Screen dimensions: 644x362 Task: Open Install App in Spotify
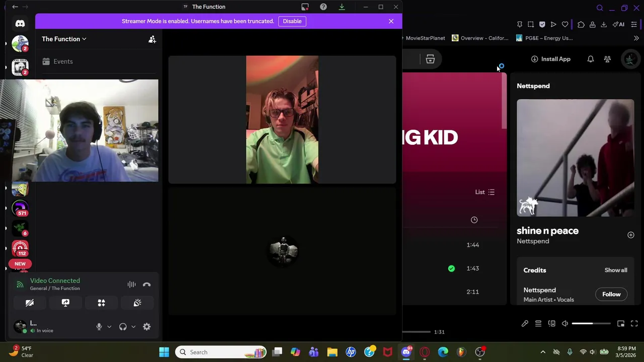(550, 59)
